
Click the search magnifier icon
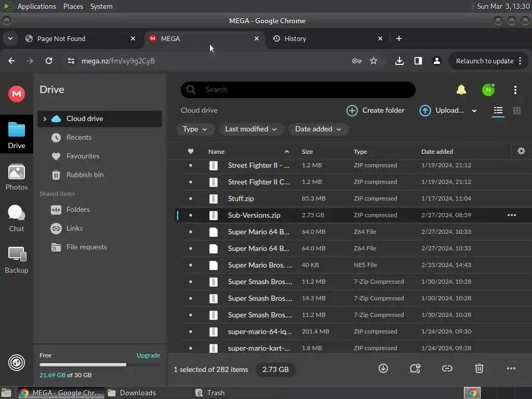pyautogui.click(x=191, y=89)
